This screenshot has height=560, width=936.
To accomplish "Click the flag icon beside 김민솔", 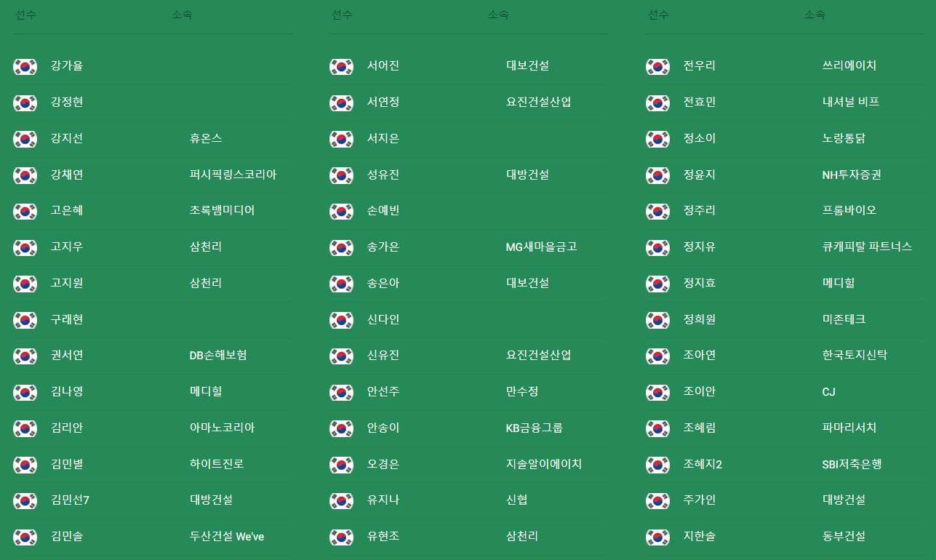I will (x=25, y=537).
